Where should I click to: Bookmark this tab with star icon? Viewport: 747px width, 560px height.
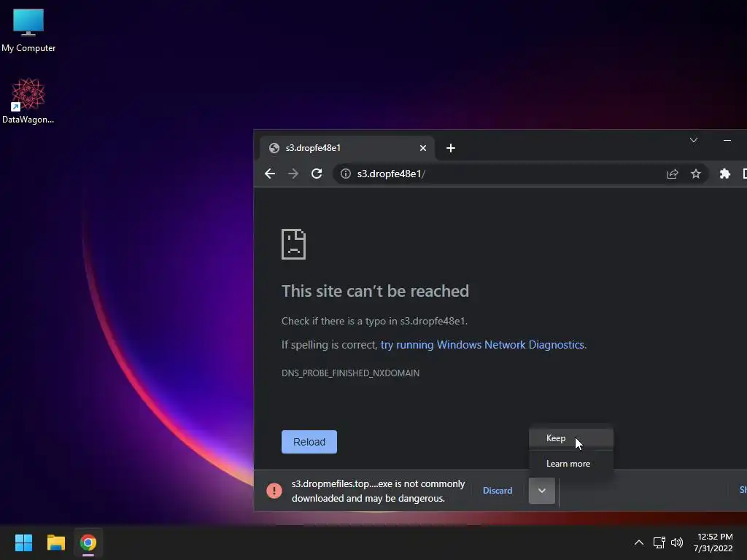[x=695, y=174]
